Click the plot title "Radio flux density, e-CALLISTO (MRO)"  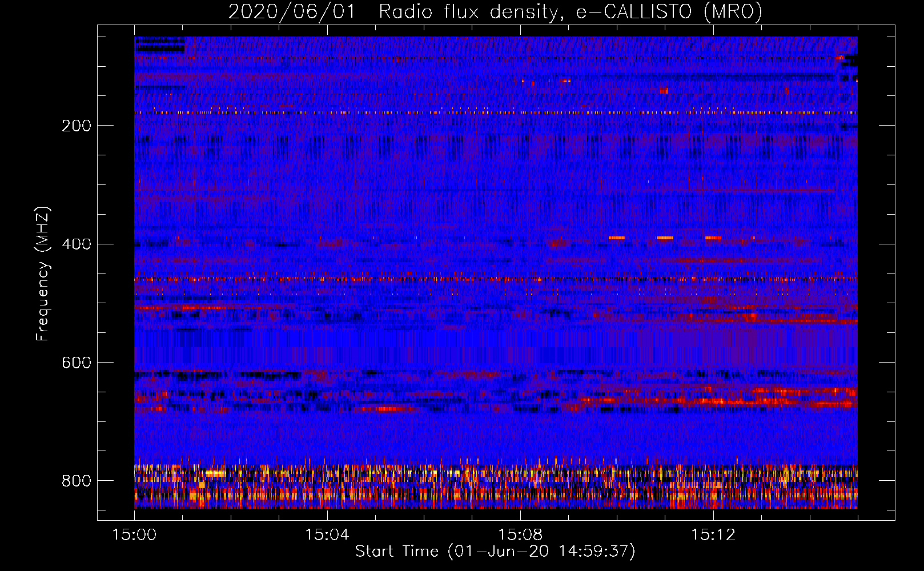pyautogui.click(x=570, y=12)
